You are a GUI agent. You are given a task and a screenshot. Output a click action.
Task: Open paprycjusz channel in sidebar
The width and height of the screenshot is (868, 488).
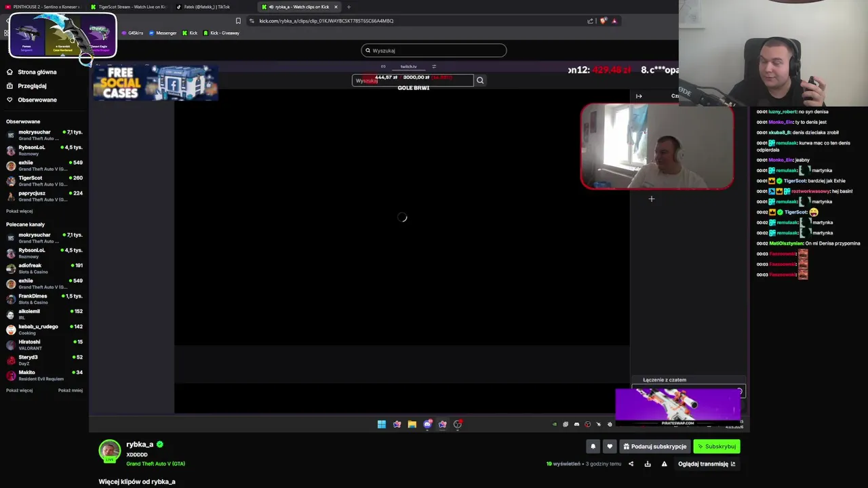(44, 196)
